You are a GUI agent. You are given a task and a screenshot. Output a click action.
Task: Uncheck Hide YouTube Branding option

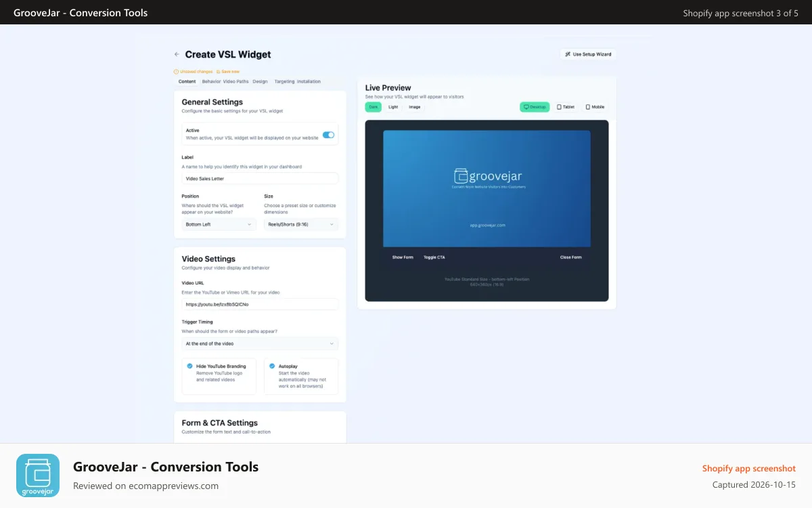[189, 366]
